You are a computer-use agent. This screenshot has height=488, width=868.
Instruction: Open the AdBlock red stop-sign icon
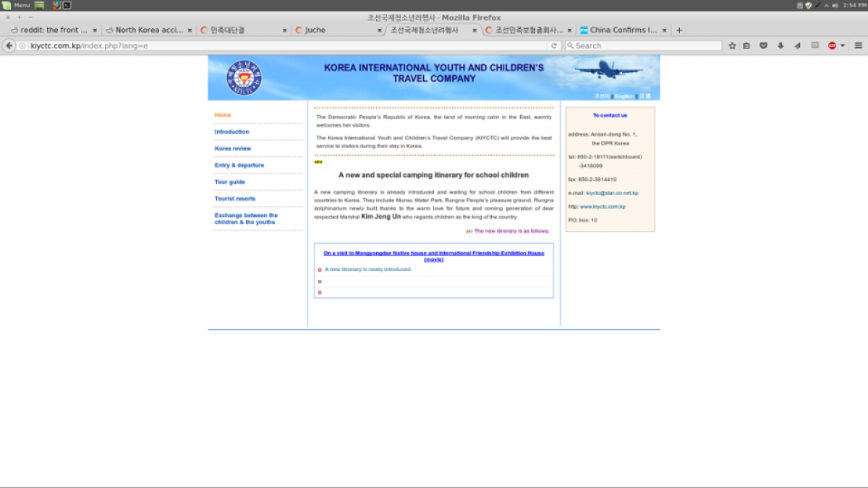point(832,45)
